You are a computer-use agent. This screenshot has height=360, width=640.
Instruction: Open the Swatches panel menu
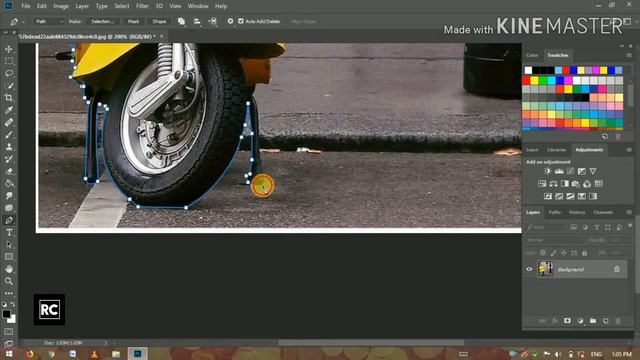(x=629, y=55)
